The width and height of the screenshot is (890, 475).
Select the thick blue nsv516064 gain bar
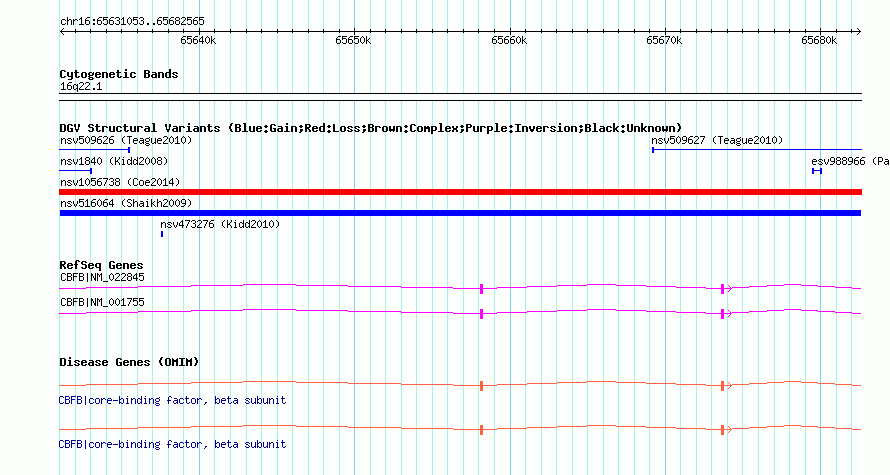(460, 213)
